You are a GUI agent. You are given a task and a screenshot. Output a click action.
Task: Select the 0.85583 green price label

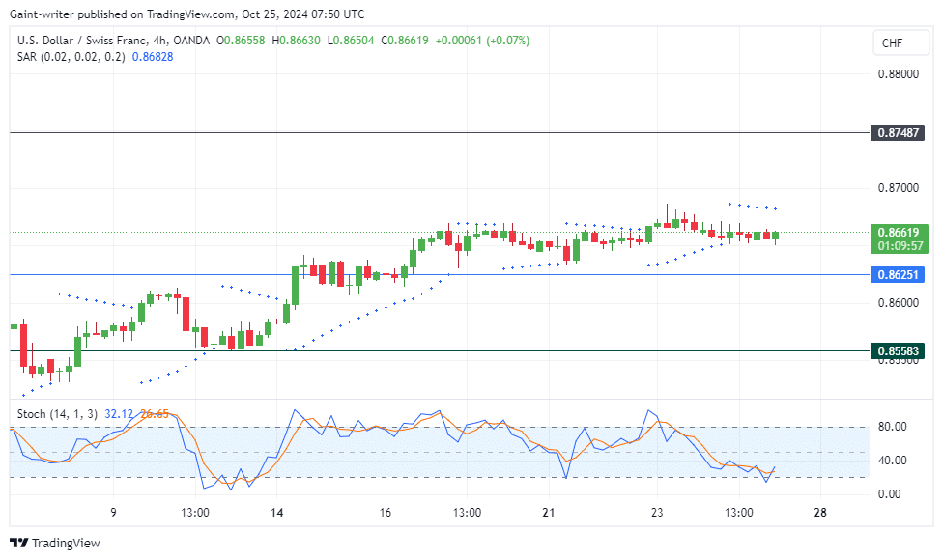(898, 350)
